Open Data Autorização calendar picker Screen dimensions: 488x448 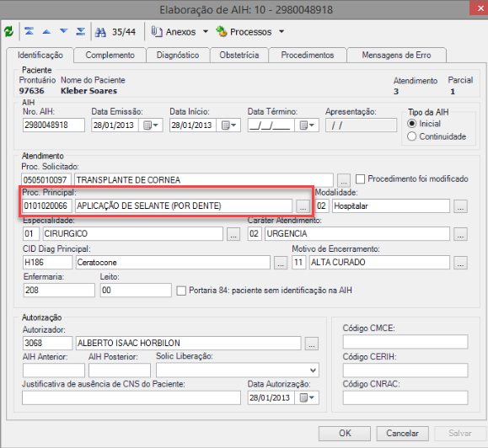point(307,397)
